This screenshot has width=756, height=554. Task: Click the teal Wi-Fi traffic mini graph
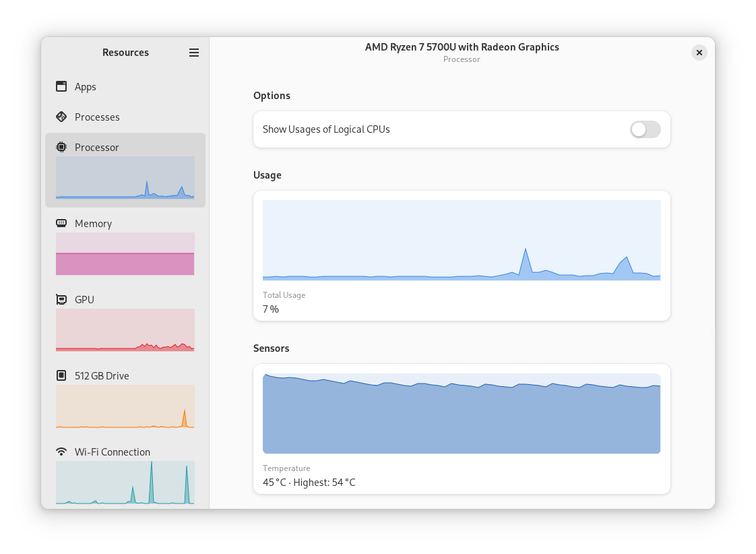(125, 482)
